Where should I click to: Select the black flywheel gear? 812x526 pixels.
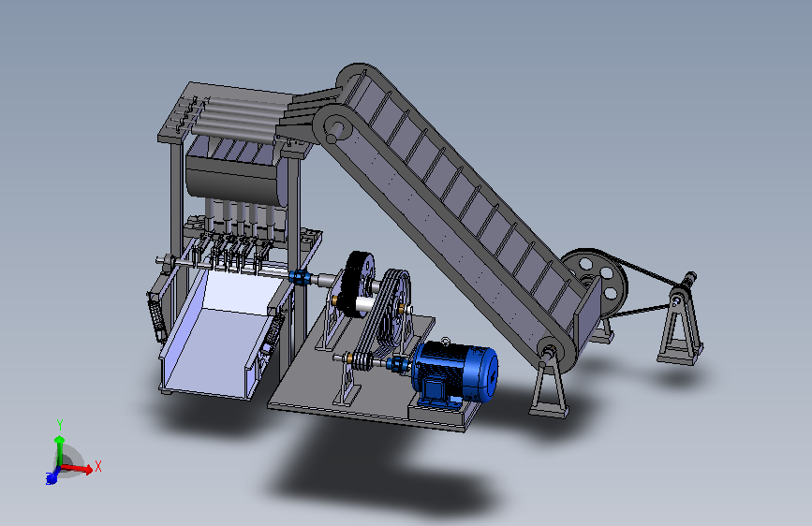(358, 284)
